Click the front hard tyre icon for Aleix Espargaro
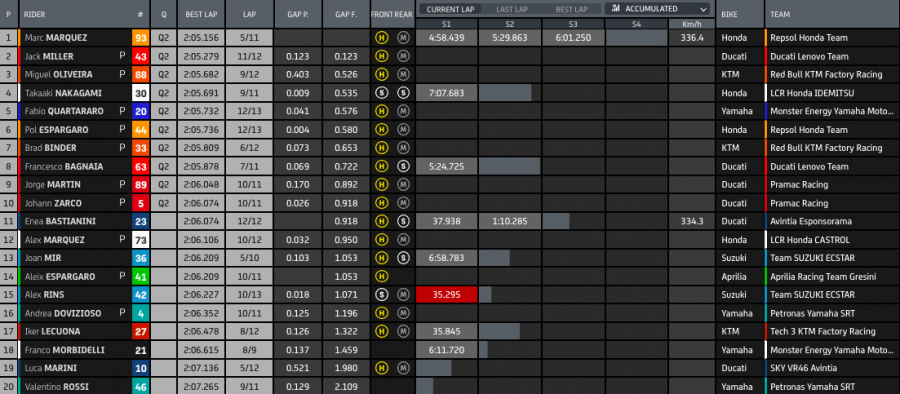 click(x=381, y=276)
